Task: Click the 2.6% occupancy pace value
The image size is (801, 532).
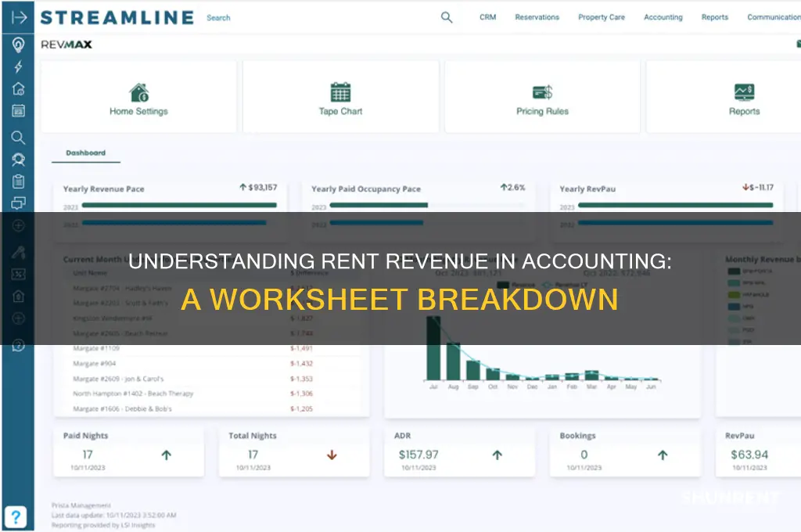Action: click(516, 188)
